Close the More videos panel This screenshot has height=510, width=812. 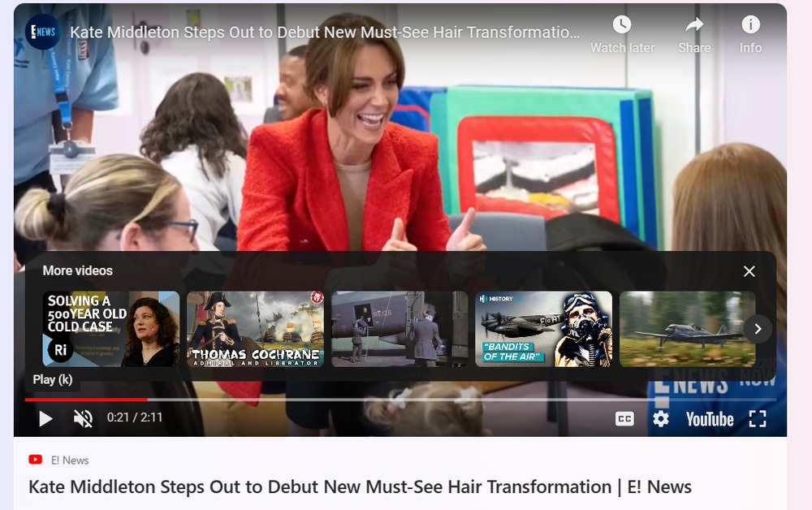[749, 271]
